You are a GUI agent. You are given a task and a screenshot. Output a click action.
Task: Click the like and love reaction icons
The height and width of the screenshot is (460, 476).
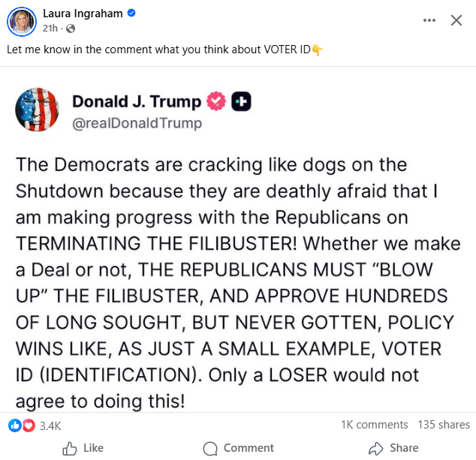20,425
